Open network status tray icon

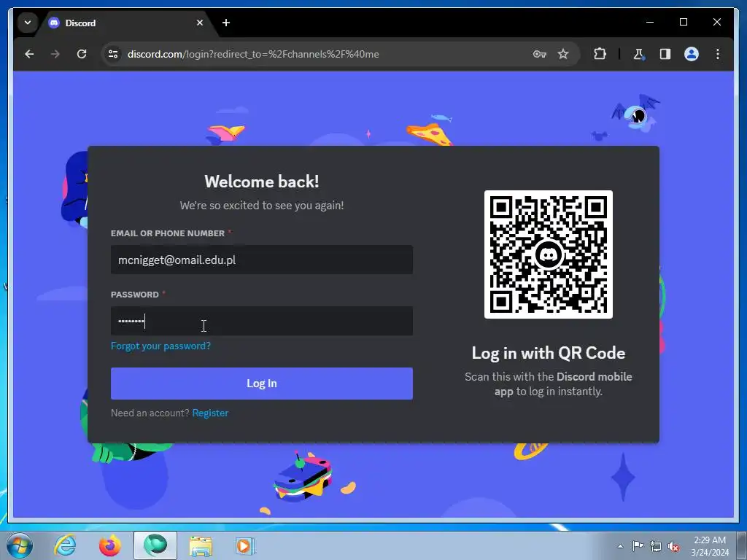tap(656, 546)
